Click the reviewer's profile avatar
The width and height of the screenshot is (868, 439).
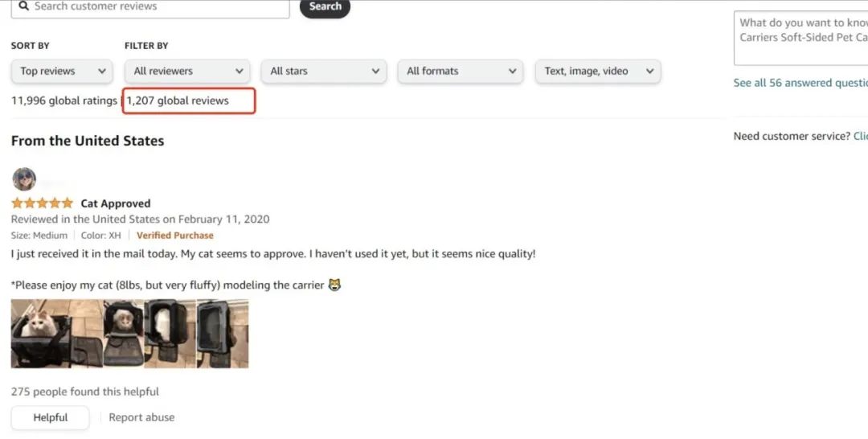[x=24, y=179]
